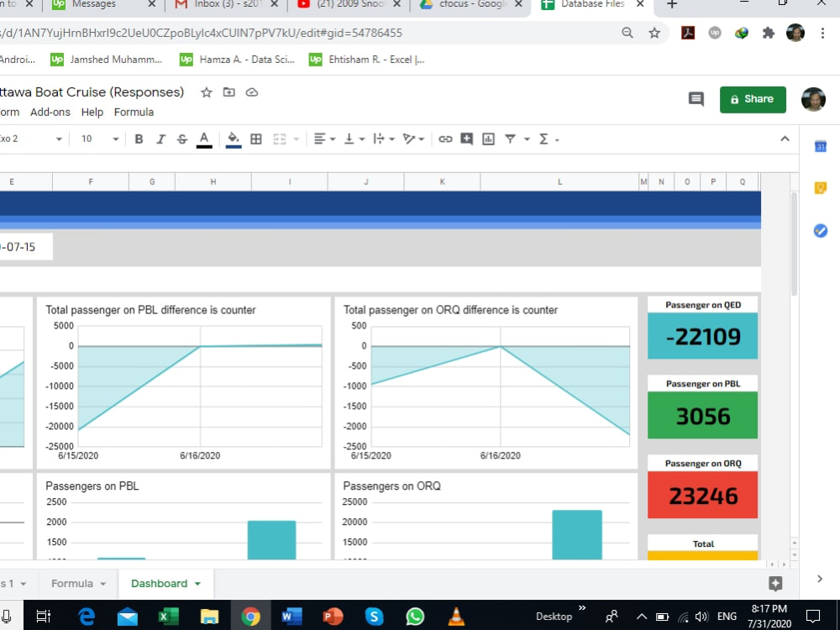Image resolution: width=840 pixels, height=630 pixels.
Task: Open the Google account avatar in Sheets
Action: [813, 99]
